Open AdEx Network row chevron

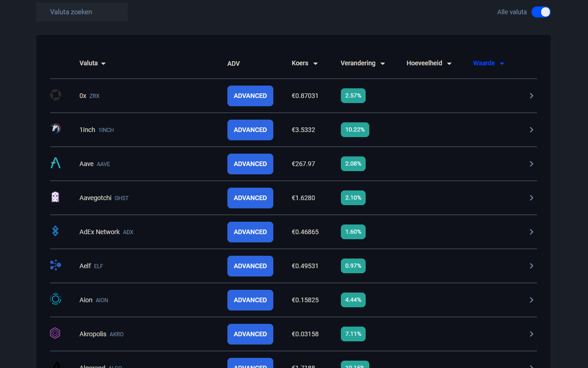[531, 232]
